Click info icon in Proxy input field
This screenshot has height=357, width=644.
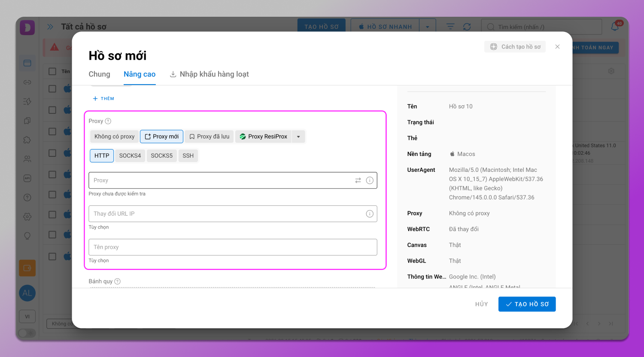[370, 180]
